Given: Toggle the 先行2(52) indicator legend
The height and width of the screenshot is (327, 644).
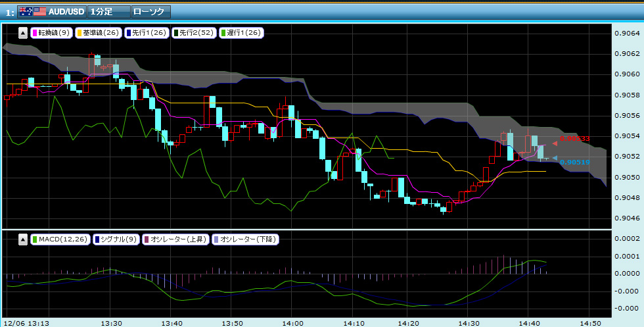Looking at the screenshot, I should (x=195, y=33).
